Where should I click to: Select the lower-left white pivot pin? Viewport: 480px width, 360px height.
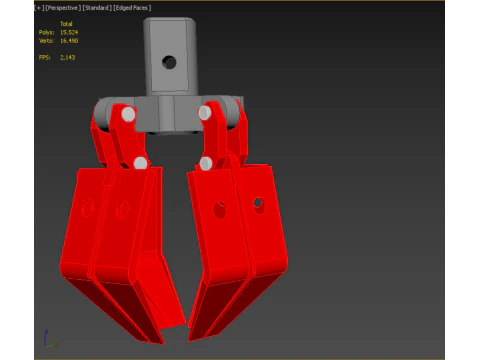point(141,163)
